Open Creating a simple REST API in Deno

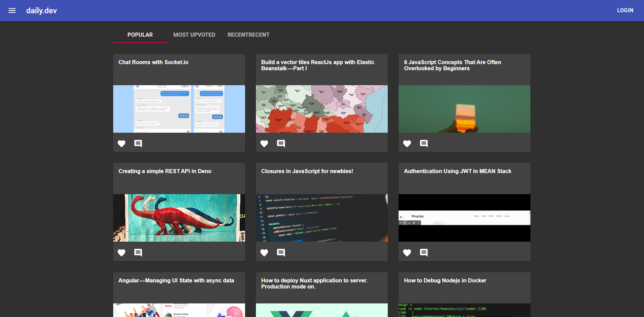coord(165,171)
